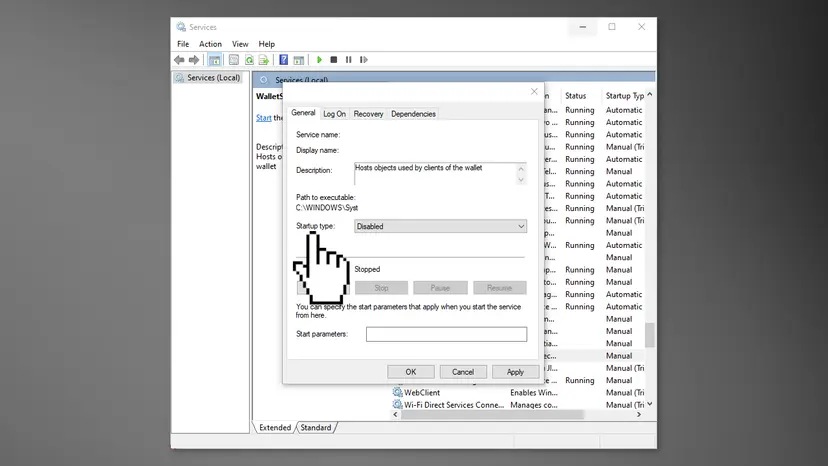Click the Start parameters text field

[446, 334]
